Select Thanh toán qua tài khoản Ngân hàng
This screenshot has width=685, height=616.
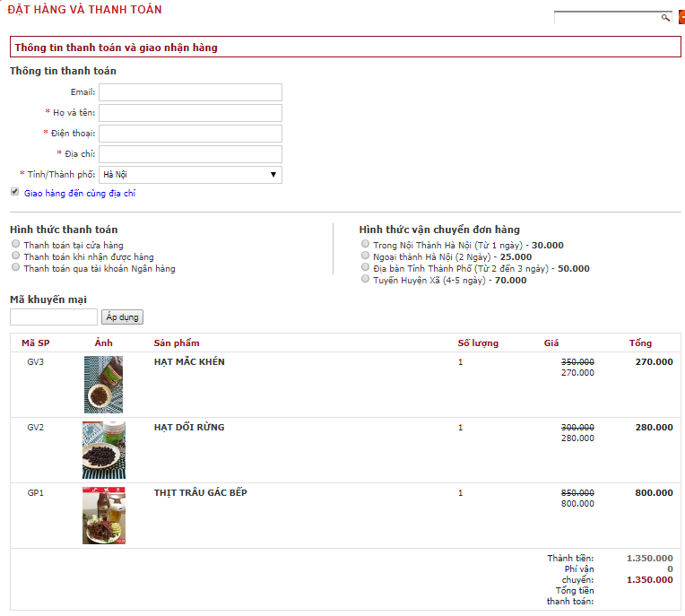pos(16,267)
